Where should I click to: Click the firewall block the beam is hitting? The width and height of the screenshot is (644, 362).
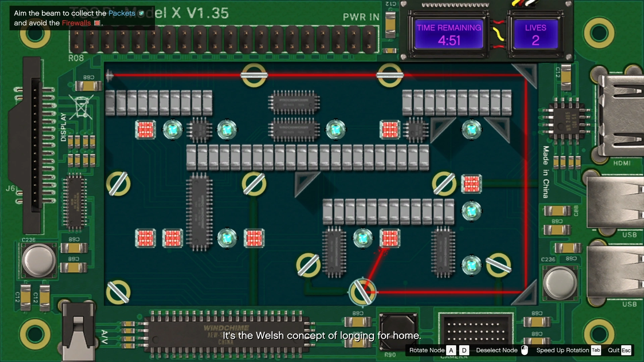[x=390, y=238]
